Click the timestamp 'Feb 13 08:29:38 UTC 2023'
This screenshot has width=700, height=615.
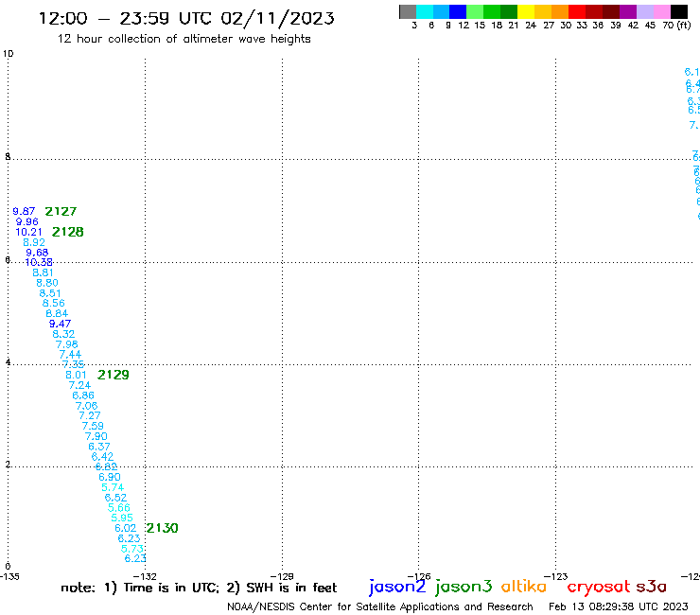point(619,606)
